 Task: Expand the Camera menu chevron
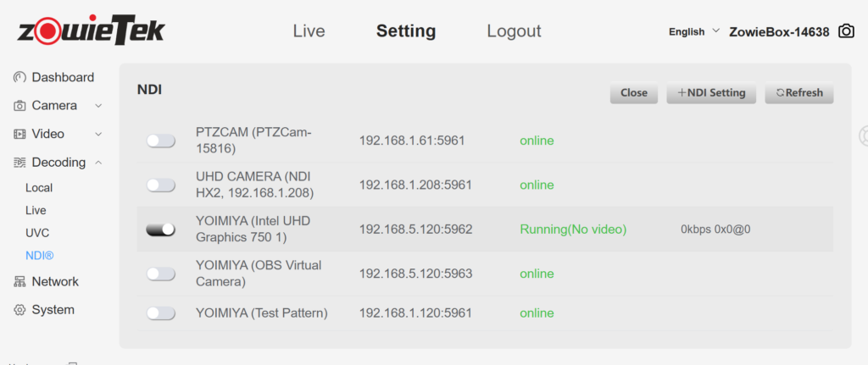click(x=98, y=106)
